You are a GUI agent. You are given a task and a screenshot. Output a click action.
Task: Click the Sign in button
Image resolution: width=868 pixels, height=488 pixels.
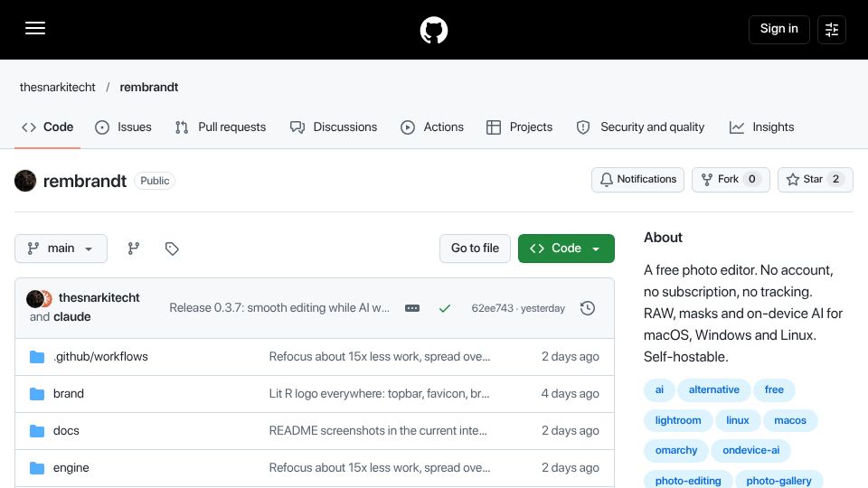click(778, 29)
